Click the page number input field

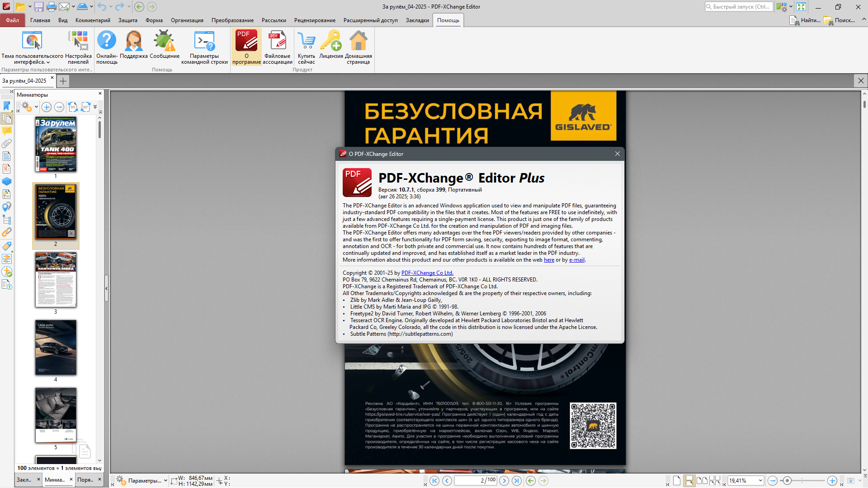coord(475,480)
